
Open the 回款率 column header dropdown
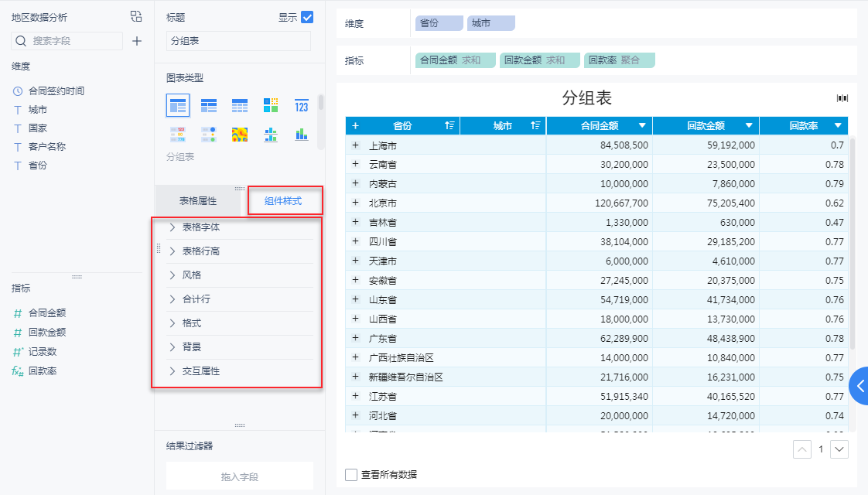pyautogui.click(x=838, y=126)
